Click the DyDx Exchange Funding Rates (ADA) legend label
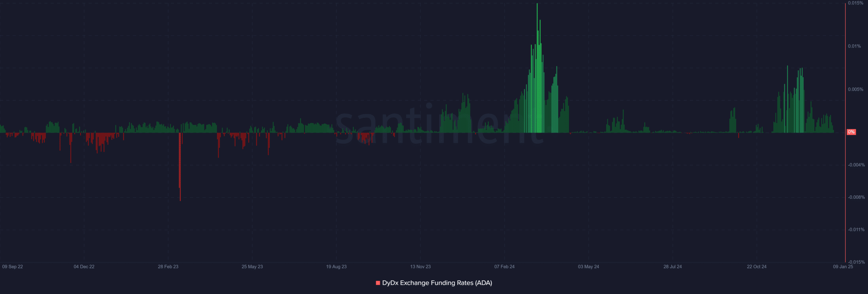Image resolution: width=868 pixels, height=294 pixels. (437, 283)
